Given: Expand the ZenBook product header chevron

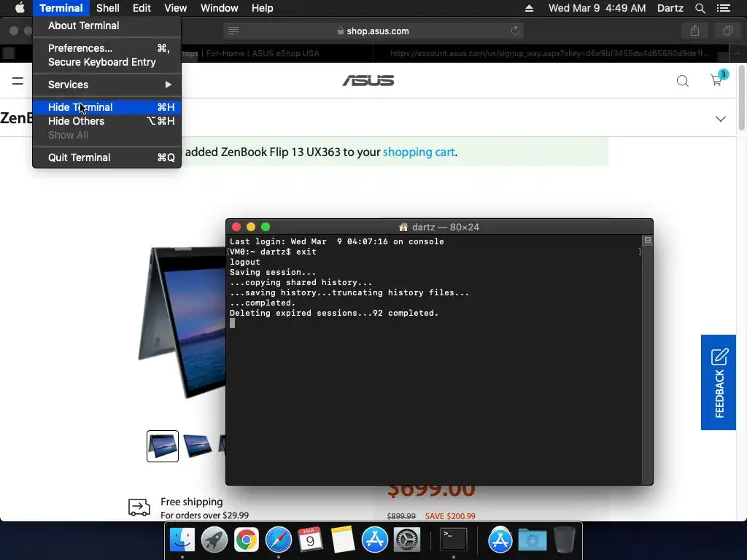Looking at the screenshot, I should (720, 119).
